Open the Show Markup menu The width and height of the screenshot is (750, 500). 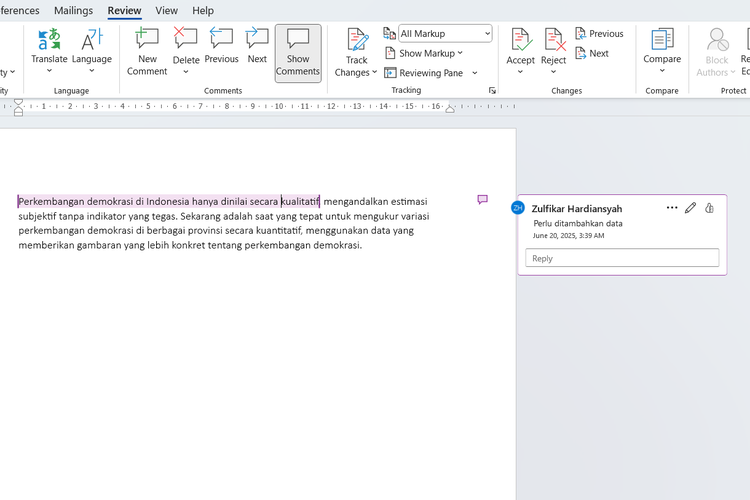(x=424, y=53)
